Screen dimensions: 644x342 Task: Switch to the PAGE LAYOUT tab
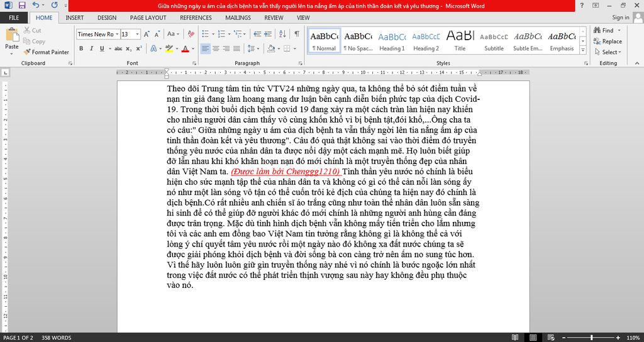point(148,18)
